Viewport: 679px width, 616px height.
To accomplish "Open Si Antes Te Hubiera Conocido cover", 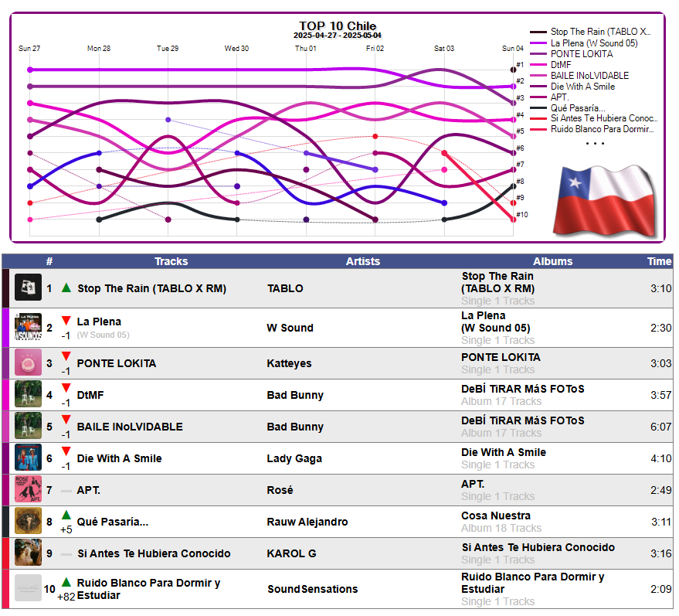I will 28,553.
